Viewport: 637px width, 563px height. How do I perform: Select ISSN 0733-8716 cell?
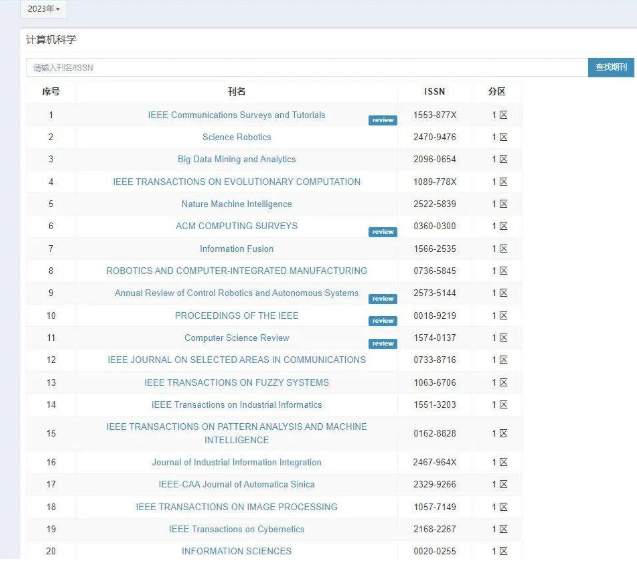click(x=435, y=360)
